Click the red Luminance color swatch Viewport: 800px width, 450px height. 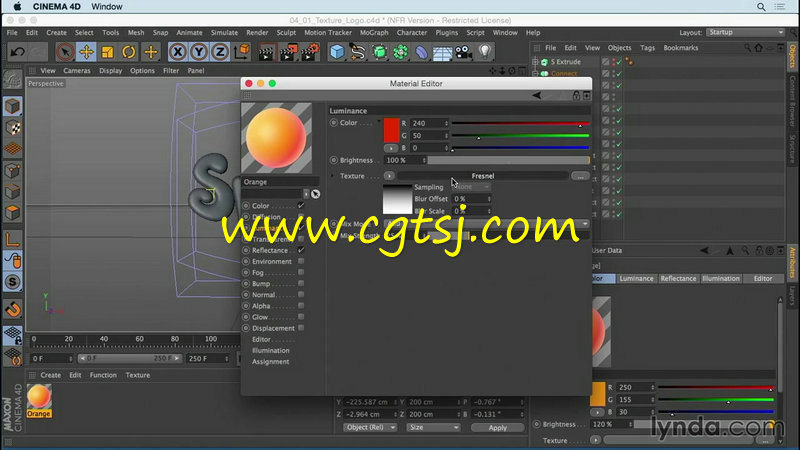(x=391, y=130)
